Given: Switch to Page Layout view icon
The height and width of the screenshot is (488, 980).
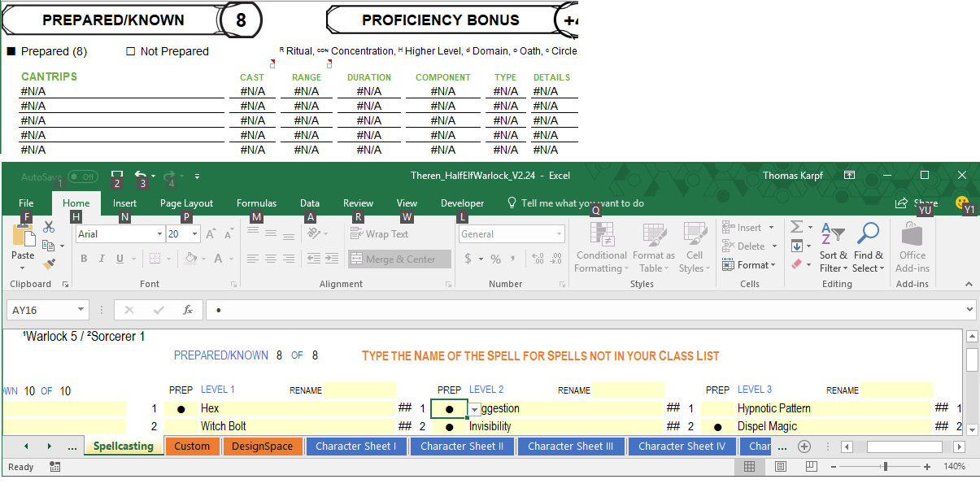Looking at the screenshot, I should [x=780, y=467].
